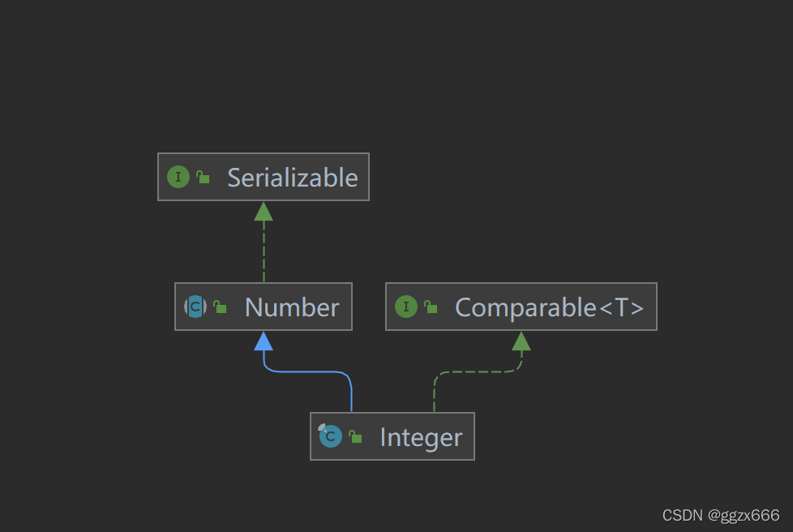The image size is (793, 532).
Task: Click the green unlock visibility icon on Serializable
Action: click(203, 177)
